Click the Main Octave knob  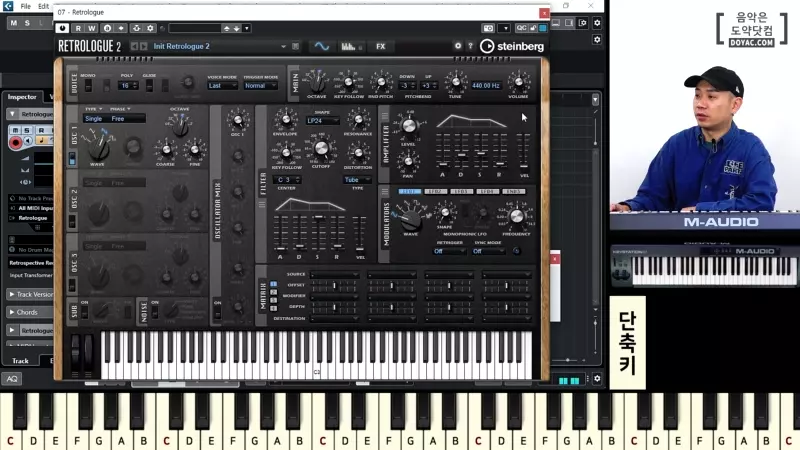tap(316, 82)
